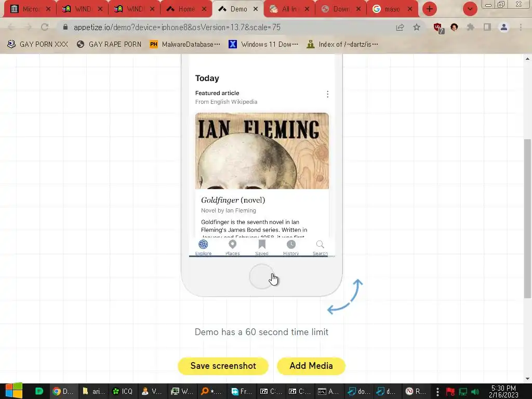Screen dimensions: 532x399
Task: Click the Save screenshot button
Action: point(223,366)
